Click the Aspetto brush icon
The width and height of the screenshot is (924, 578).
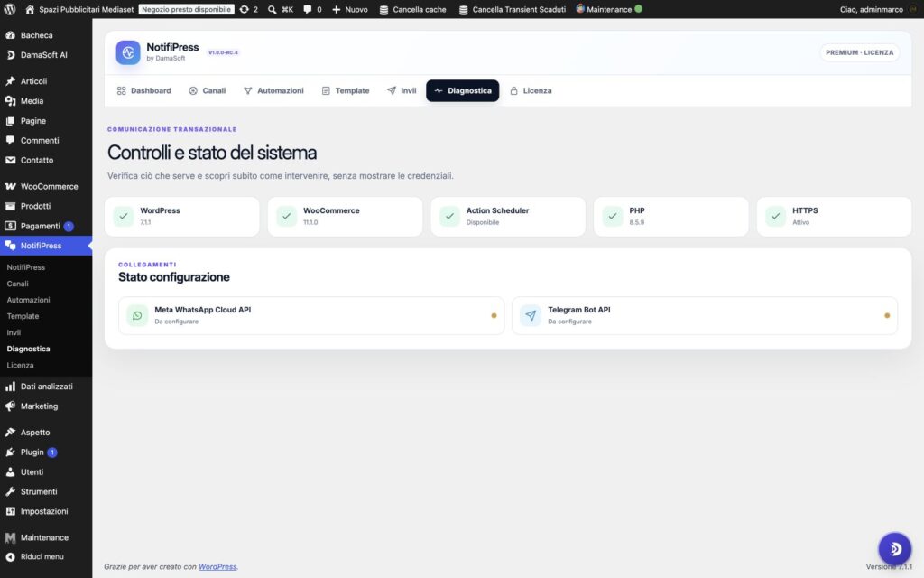(11, 433)
